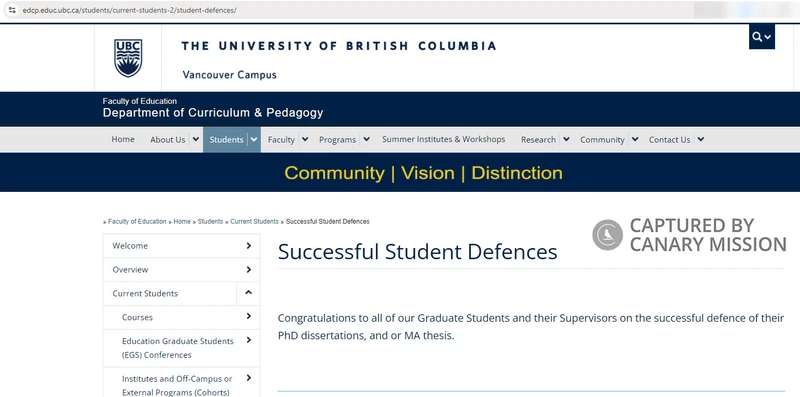The width and height of the screenshot is (800, 397).
Task: Open the search magnifier dropdown
Action: (762, 37)
